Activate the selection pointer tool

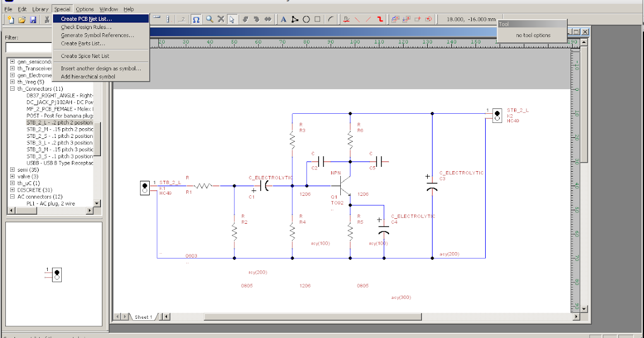[x=232, y=19]
